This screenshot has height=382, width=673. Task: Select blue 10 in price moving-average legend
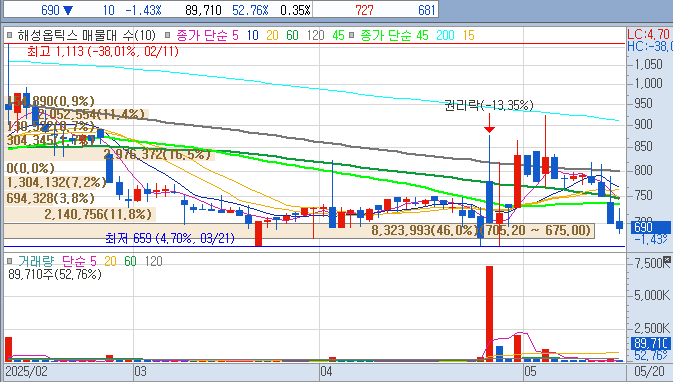(253, 36)
